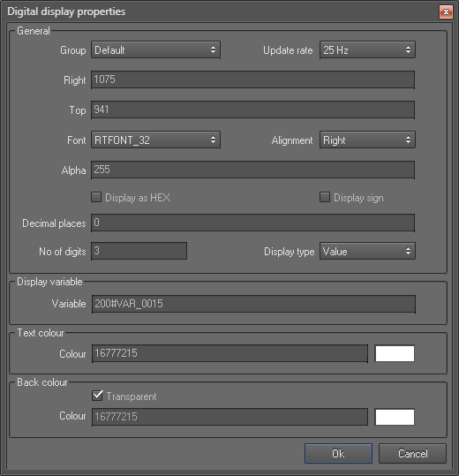The image size is (459, 476).
Task: Open the Alignment dropdown set to Right
Action: click(x=367, y=140)
